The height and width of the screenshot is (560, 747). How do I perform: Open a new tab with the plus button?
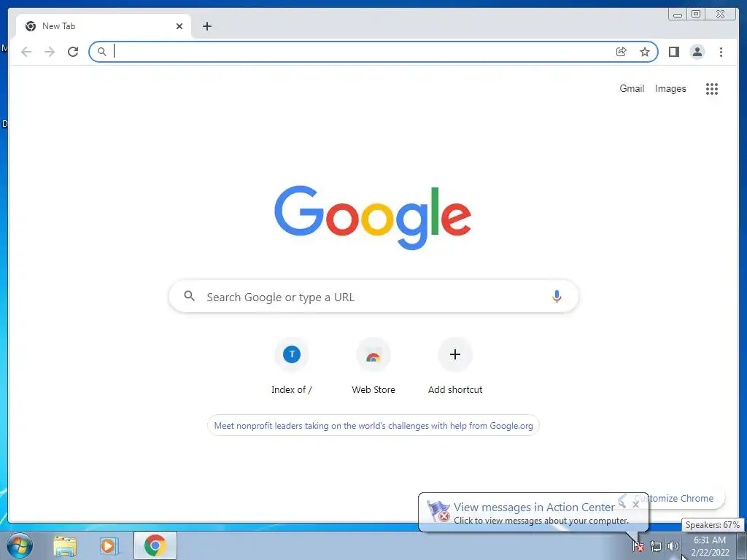pos(206,26)
